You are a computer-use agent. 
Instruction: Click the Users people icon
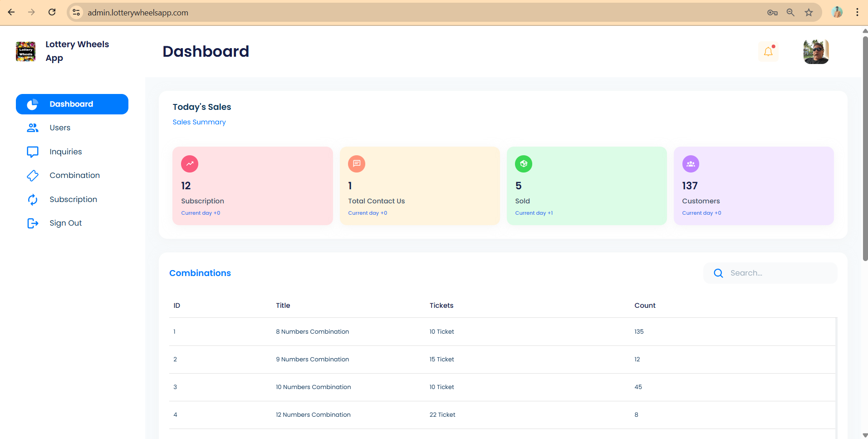pyautogui.click(x=33, y=128)
